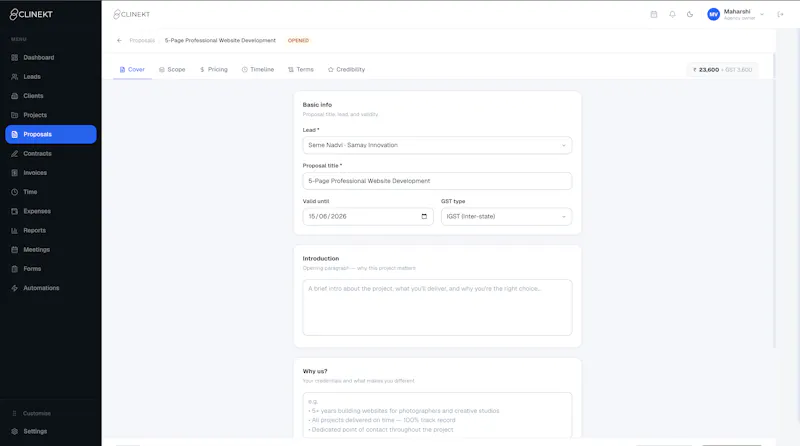Switch to the Cover tab

[132, 69]
